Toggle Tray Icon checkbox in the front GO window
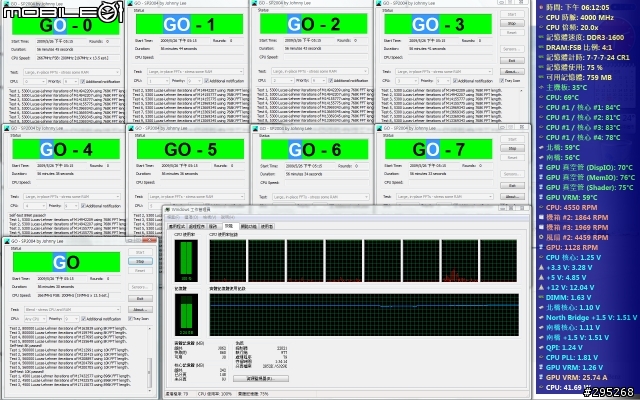Image resolution: width=640 pixels, height=400 pixels. tap(131, 319)
